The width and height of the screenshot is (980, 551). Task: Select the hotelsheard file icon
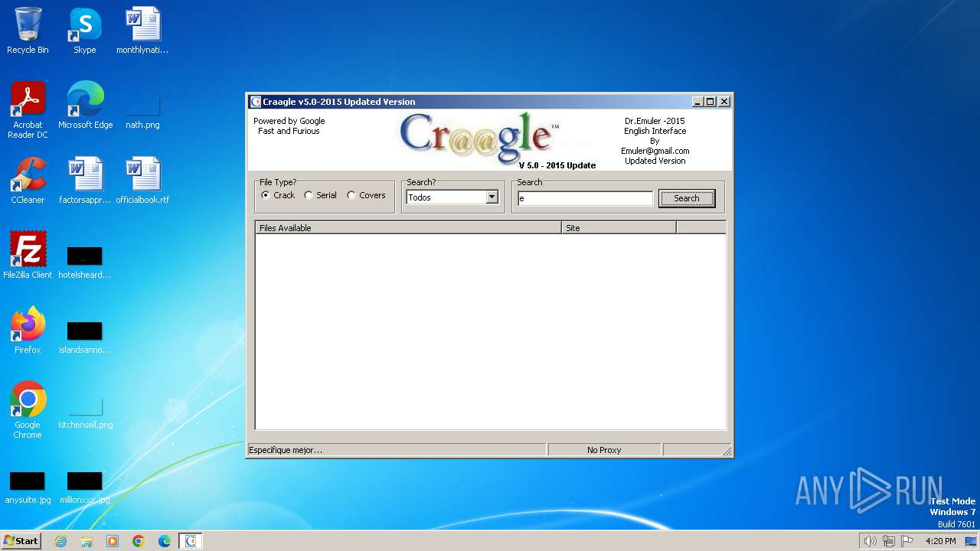coord(85,262)
